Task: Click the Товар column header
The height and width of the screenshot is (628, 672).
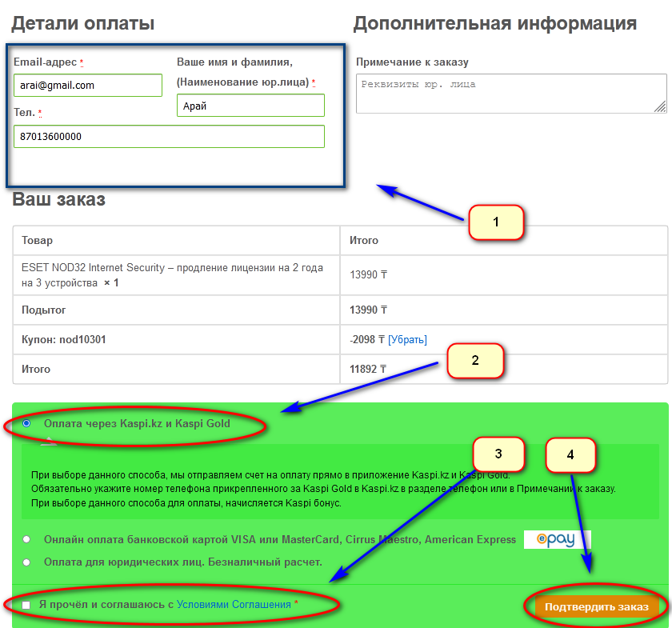Action: (x=38, y=240)
